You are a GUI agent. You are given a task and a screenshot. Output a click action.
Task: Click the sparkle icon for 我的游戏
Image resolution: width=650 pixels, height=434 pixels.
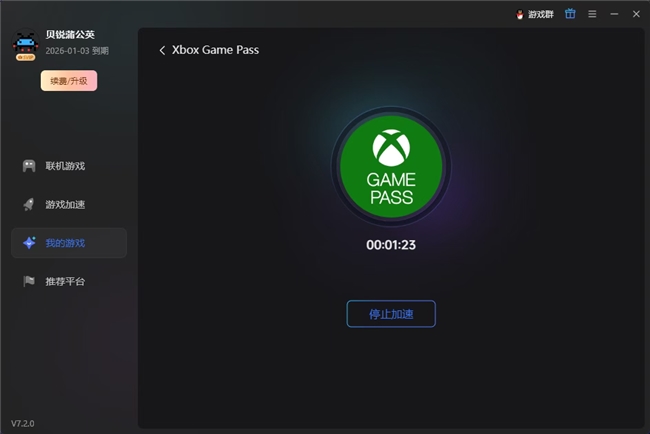point(29,243)
